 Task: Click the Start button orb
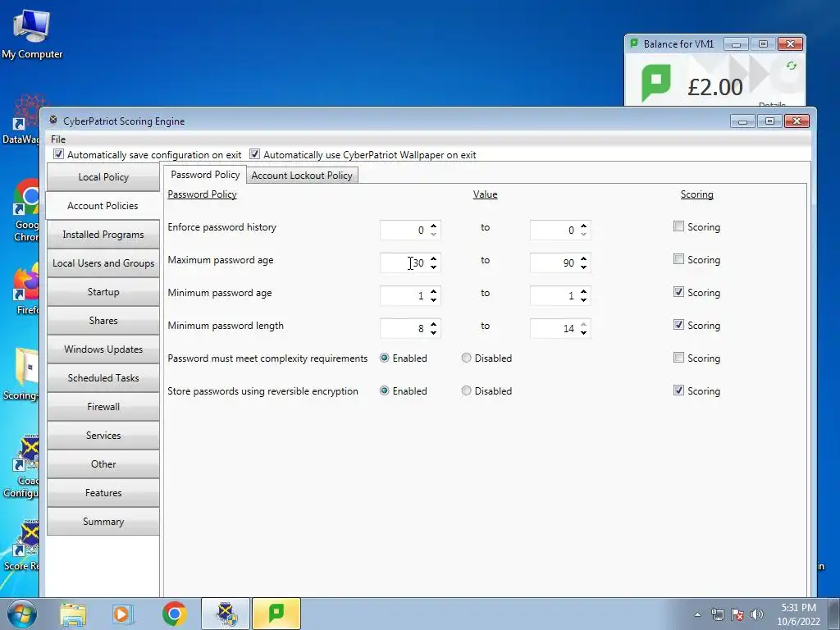(22, 614)
